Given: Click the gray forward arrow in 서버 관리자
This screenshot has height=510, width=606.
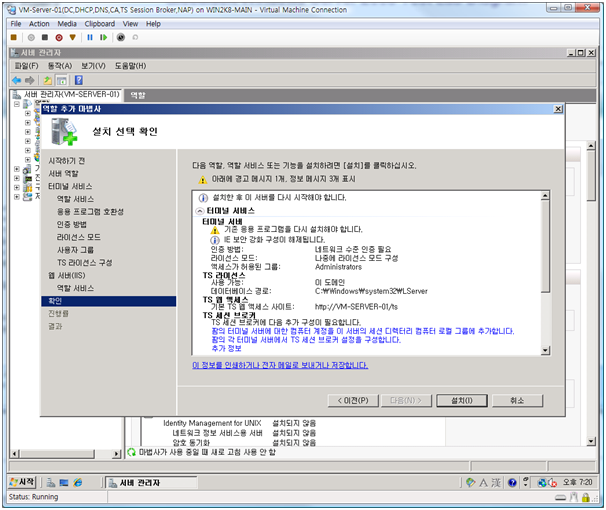Looking at the screenshot, I should tap(30, 80).
